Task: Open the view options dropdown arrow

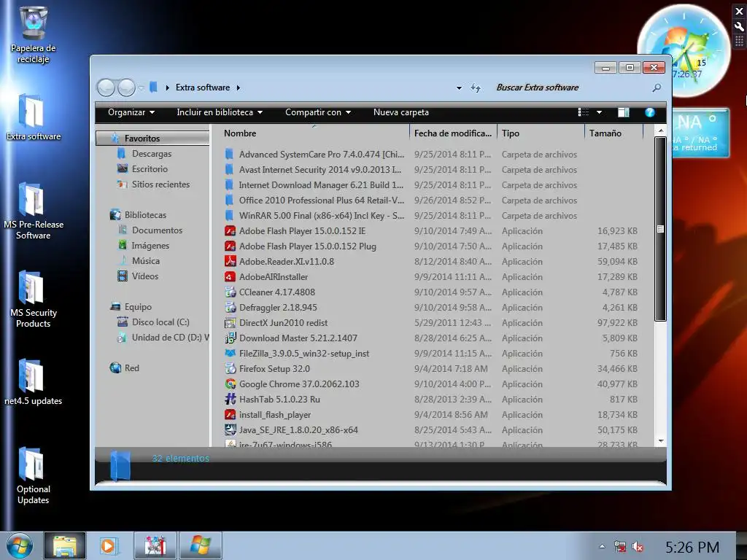Action: (600, 112)
